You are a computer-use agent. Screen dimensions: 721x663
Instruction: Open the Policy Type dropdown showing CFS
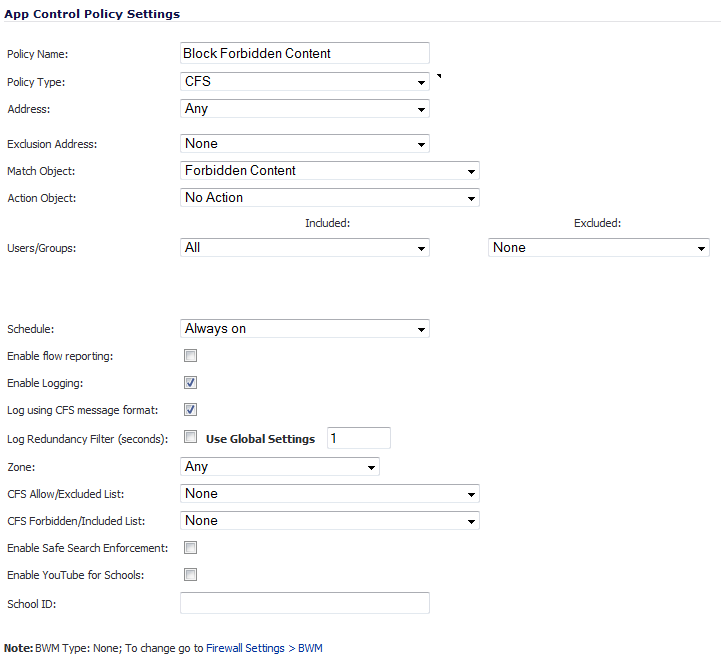pos(305,82)
